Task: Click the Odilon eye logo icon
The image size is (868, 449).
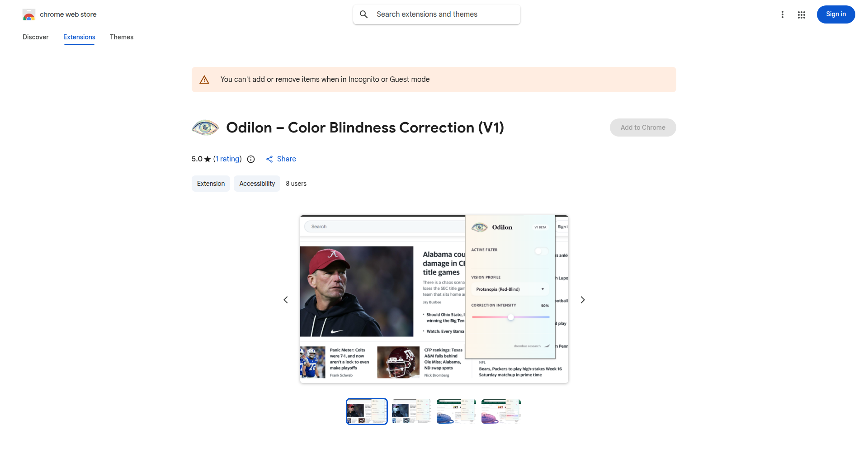Action: (x=205, y=127)
